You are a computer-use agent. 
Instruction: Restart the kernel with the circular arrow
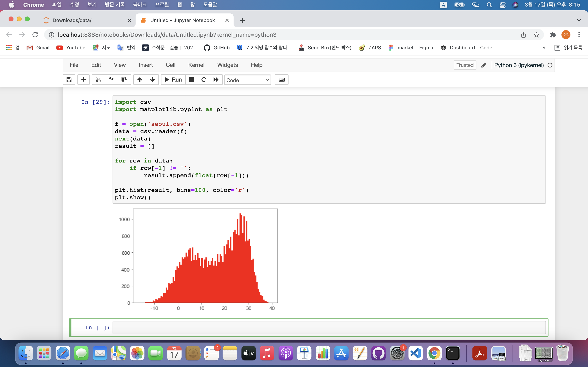click(x=204, y=80)
